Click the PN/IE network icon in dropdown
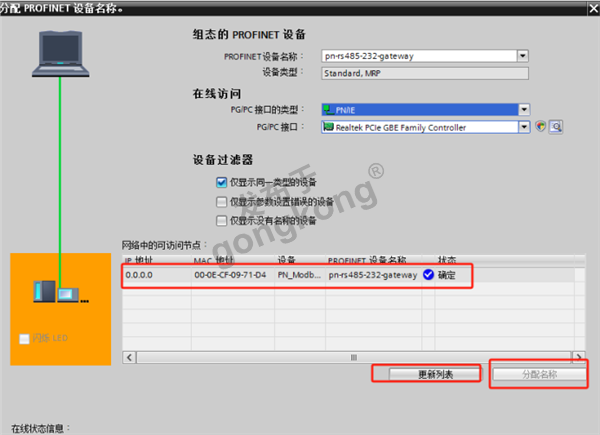The width and height of the screenshot is (600, 435). pos(328,110)
